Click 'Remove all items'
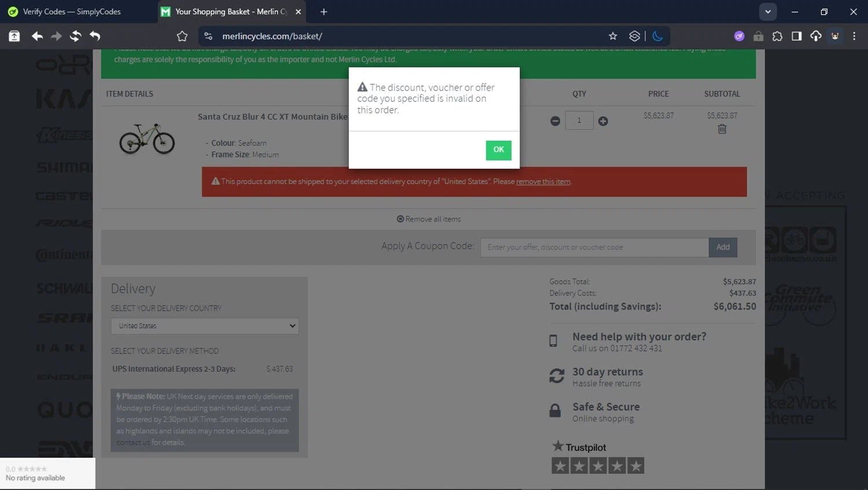The image size is (868, 490). [429, 219]
